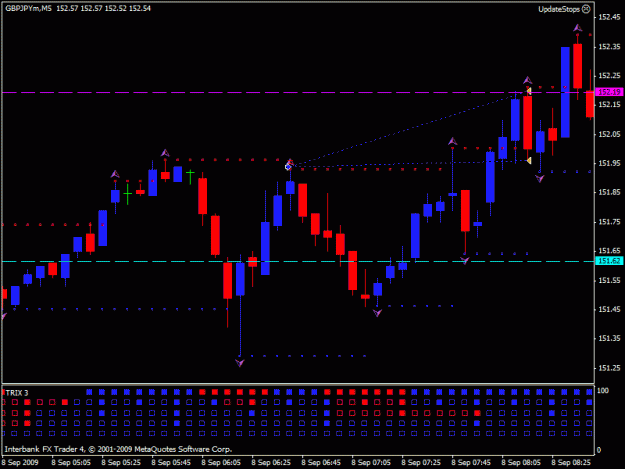Click the 152.25 price scale label
This screenshot has width=625, height=469.
point(609,76)
